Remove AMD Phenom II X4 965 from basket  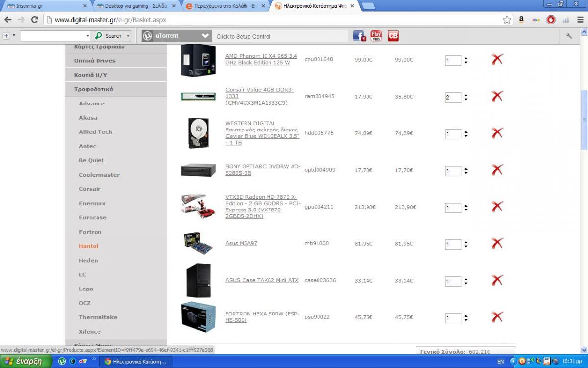coord(497,60)
